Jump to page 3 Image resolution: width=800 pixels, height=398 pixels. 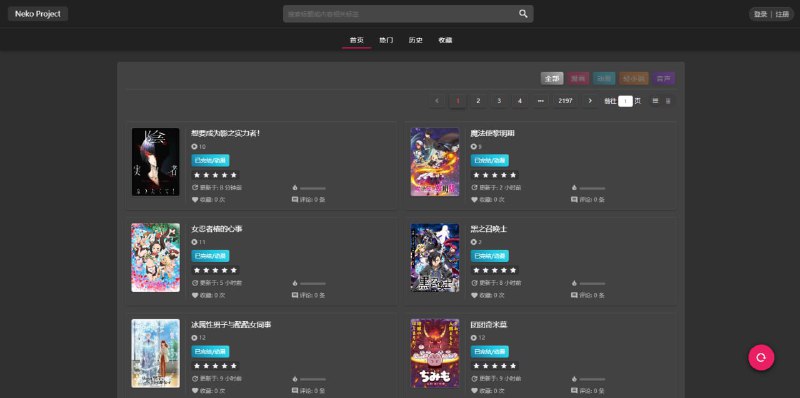click(x=499, y=101)
